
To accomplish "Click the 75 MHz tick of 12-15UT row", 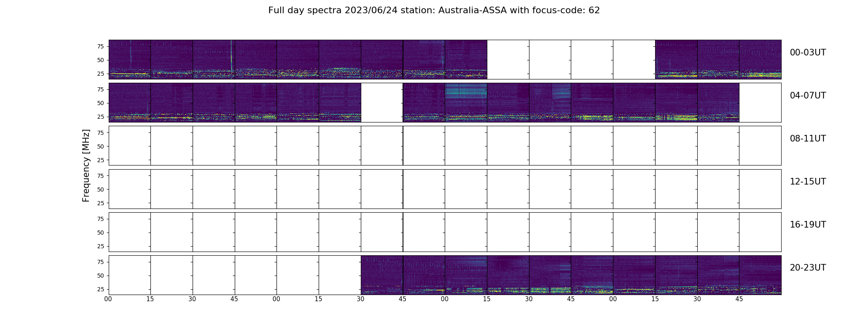I will (100, 176).
